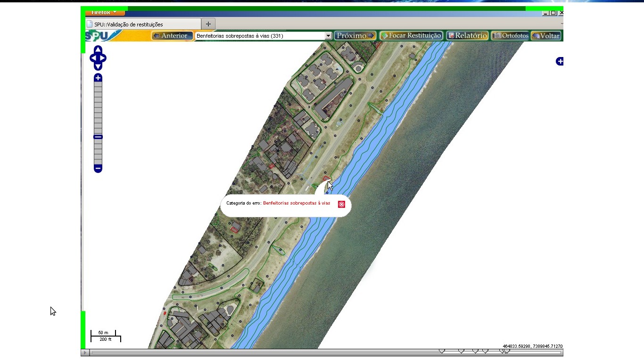644x362 pixels.
Task: Pan the map east with right arrow
Action: 103,58
